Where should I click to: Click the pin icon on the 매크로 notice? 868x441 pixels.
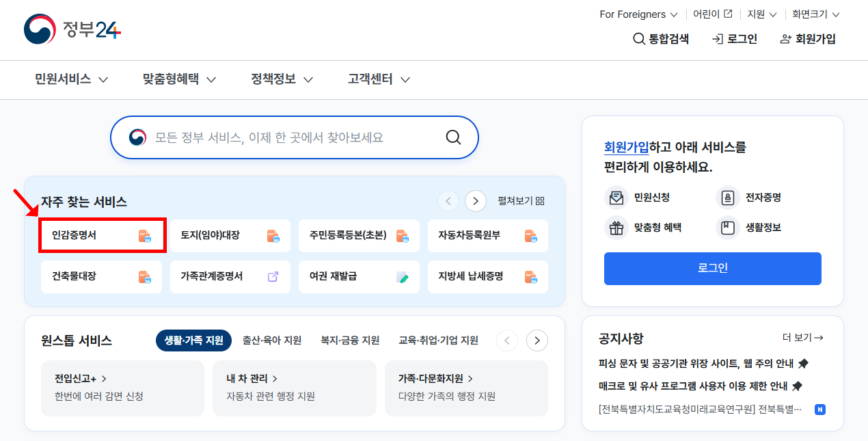point(796,386)
